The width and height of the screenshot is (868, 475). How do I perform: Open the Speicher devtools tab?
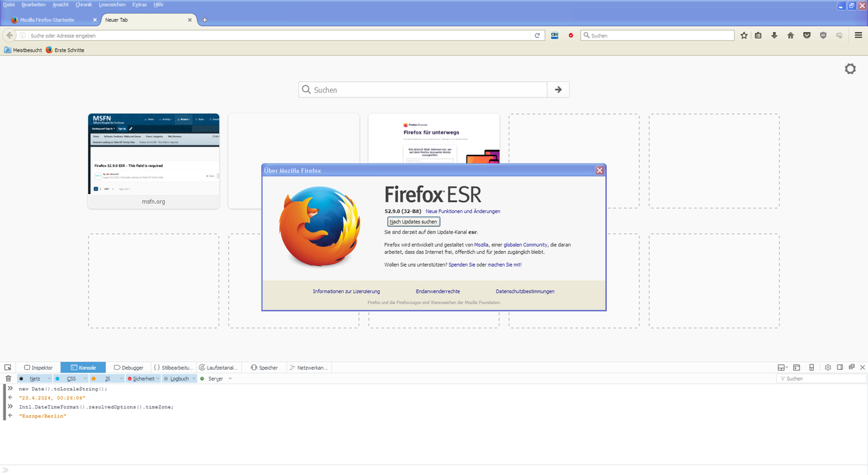(264, 367)
